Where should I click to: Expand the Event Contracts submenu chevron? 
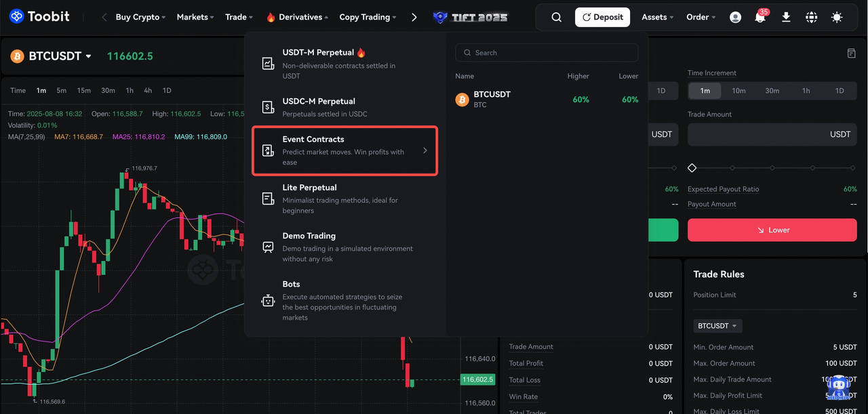425,150
